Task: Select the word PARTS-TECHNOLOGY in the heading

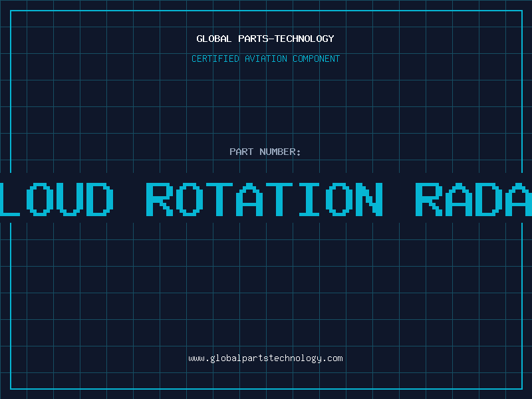Action: tap(286, 39)
